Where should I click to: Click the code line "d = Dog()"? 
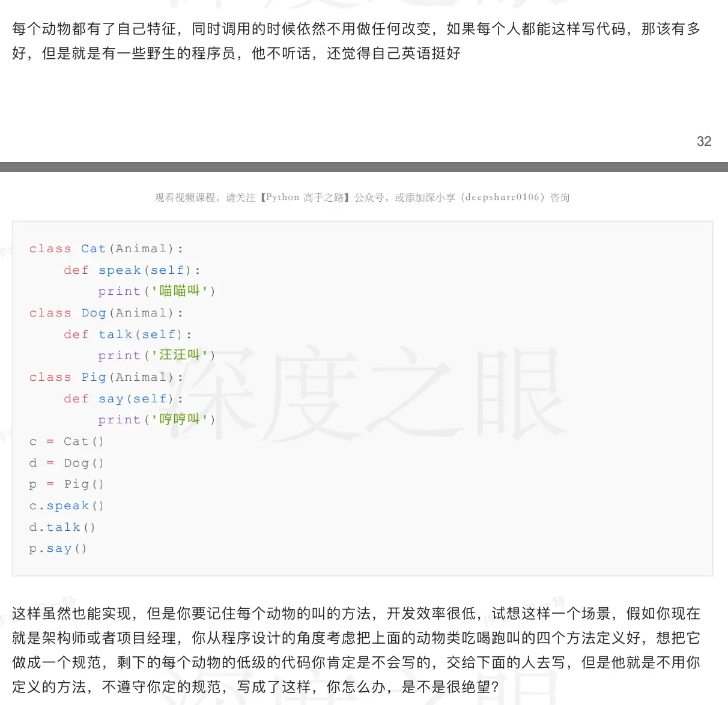pos(67,463)
